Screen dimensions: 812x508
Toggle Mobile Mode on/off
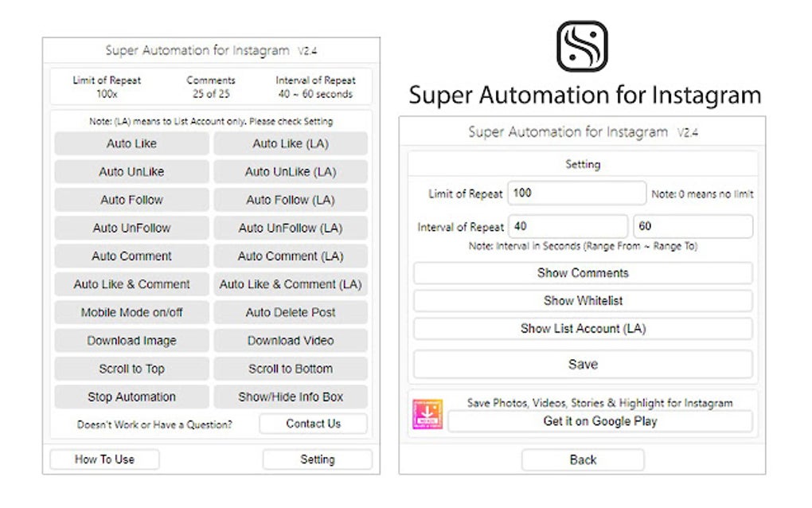click(131, 312)
